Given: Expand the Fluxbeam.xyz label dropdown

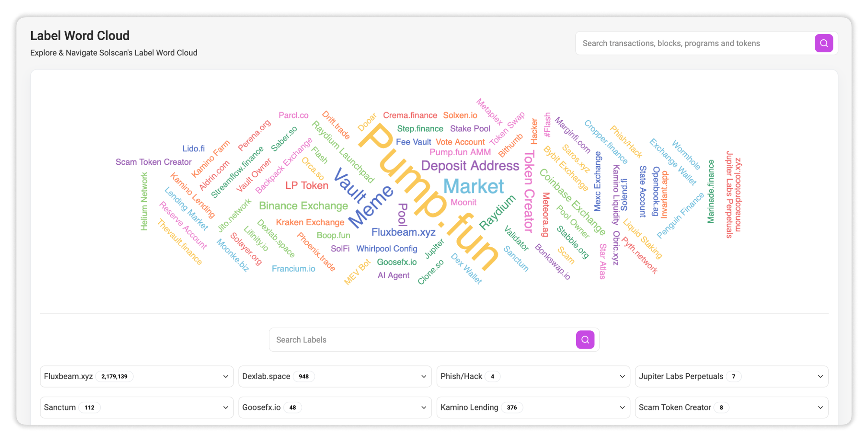Looking at the screenshot, I should (225, 377).
